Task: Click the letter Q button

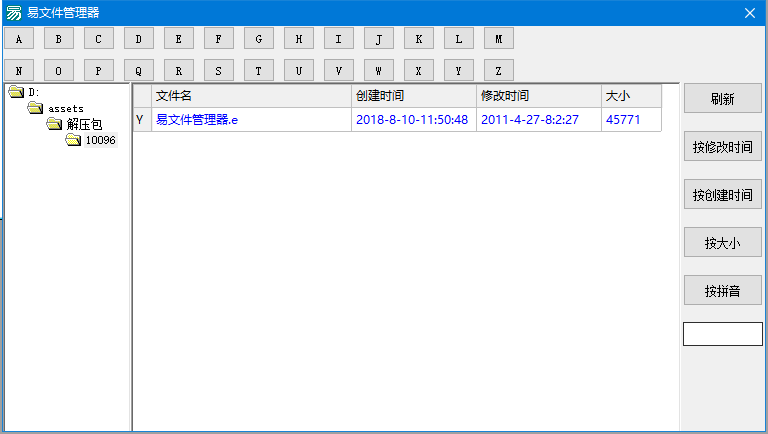Action: click(x=139, y=71)
